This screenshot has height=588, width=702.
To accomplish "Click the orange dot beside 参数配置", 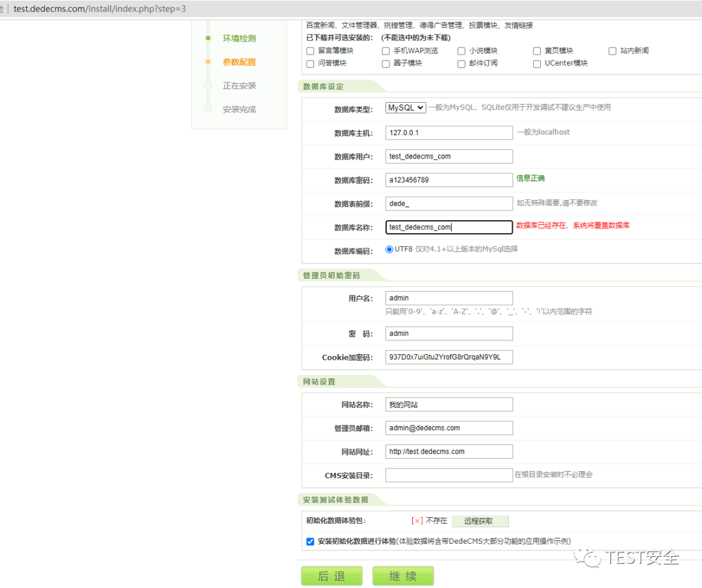I will (x=208, y=62).
